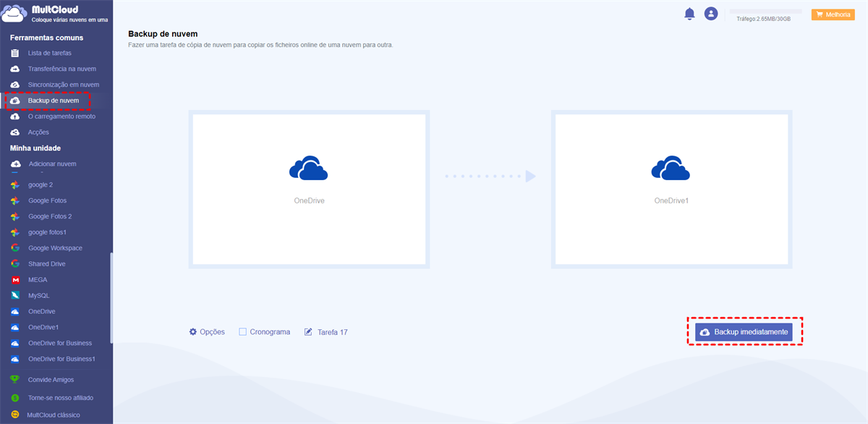Click Torne-se nosso afiliado green icon

14,398
